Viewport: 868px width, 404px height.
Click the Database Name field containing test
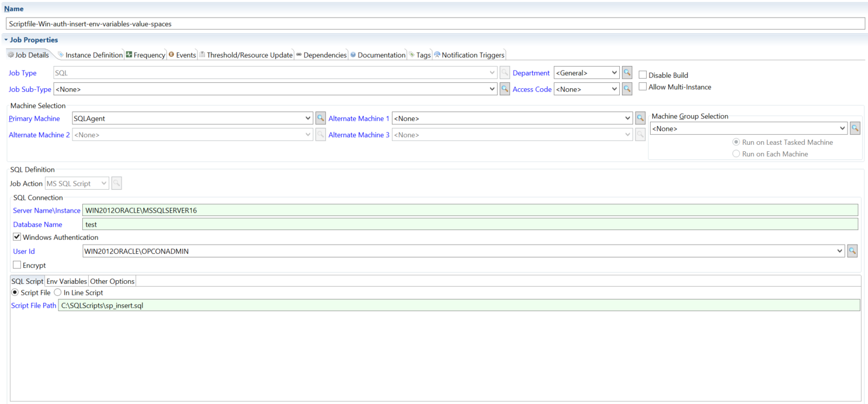(470, 224)
